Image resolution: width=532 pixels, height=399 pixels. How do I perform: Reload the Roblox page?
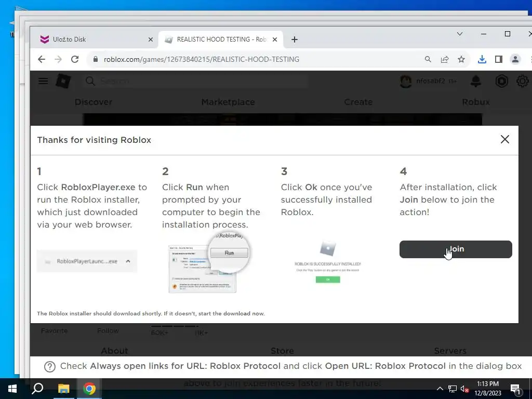[x=75, y=59]
